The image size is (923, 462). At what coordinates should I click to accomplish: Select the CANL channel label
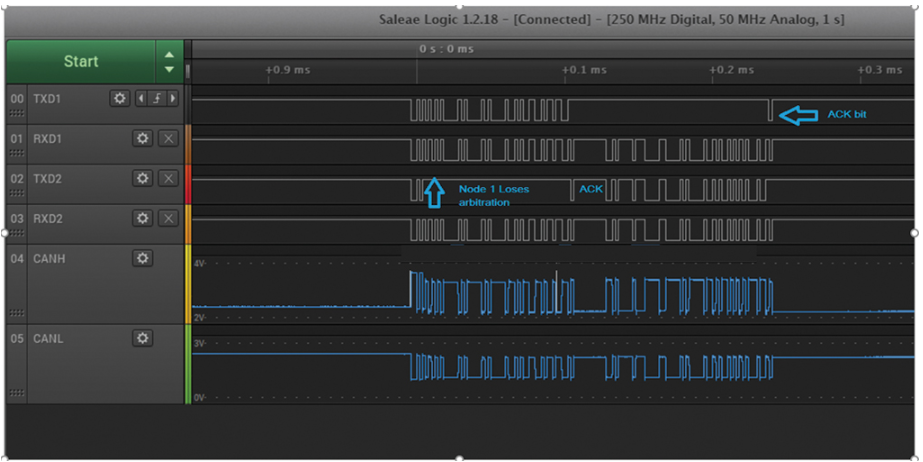click(x=48, y=339)
